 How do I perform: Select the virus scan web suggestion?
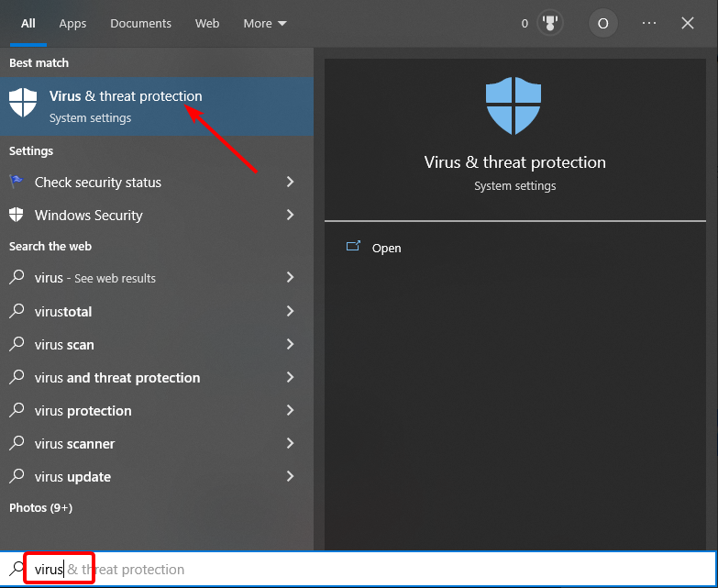click(x=64, y=345)
